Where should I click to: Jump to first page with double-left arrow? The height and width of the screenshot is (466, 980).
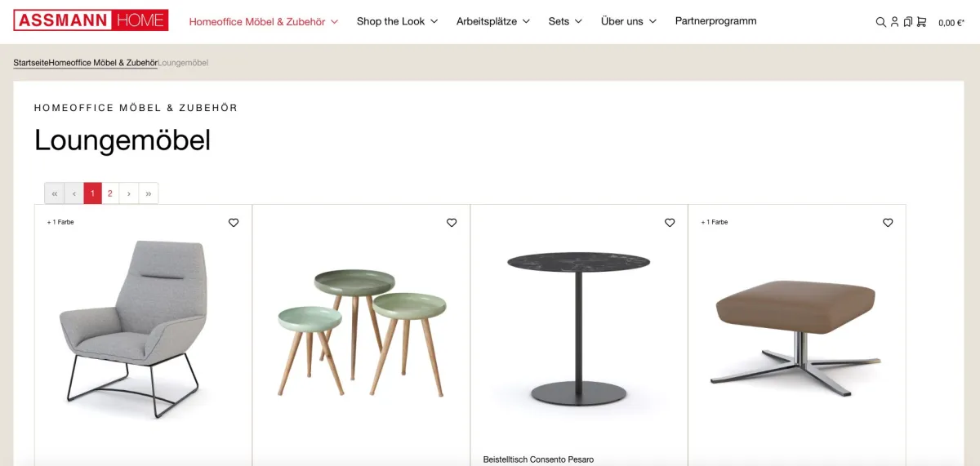tap(55, 193)
